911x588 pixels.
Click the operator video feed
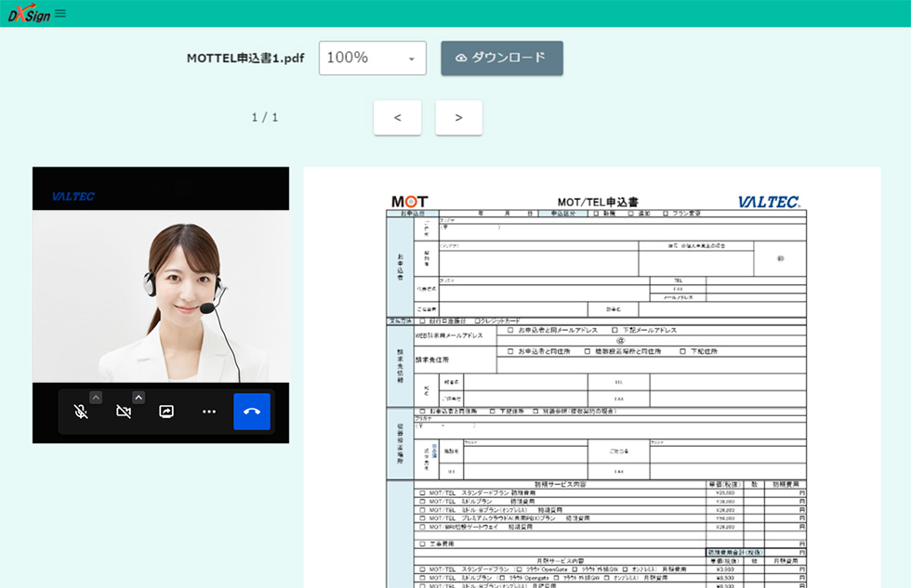(x=160, y=297)
